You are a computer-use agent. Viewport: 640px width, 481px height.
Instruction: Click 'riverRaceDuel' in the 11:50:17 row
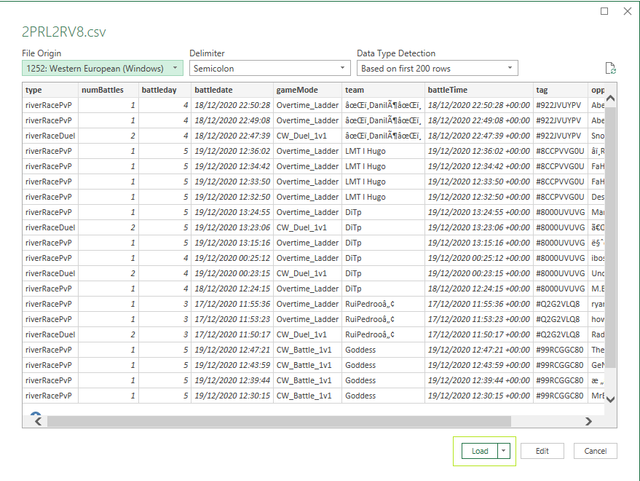[51, 335]
